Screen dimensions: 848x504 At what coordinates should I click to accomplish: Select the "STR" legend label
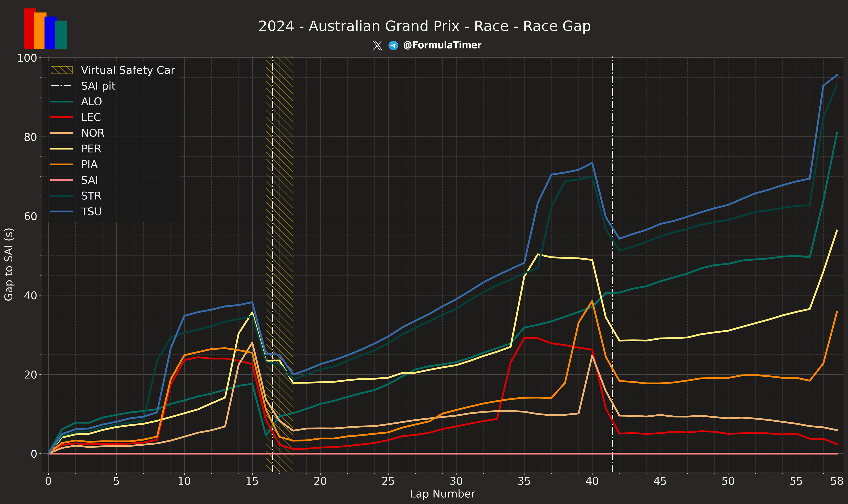(91, 196)
